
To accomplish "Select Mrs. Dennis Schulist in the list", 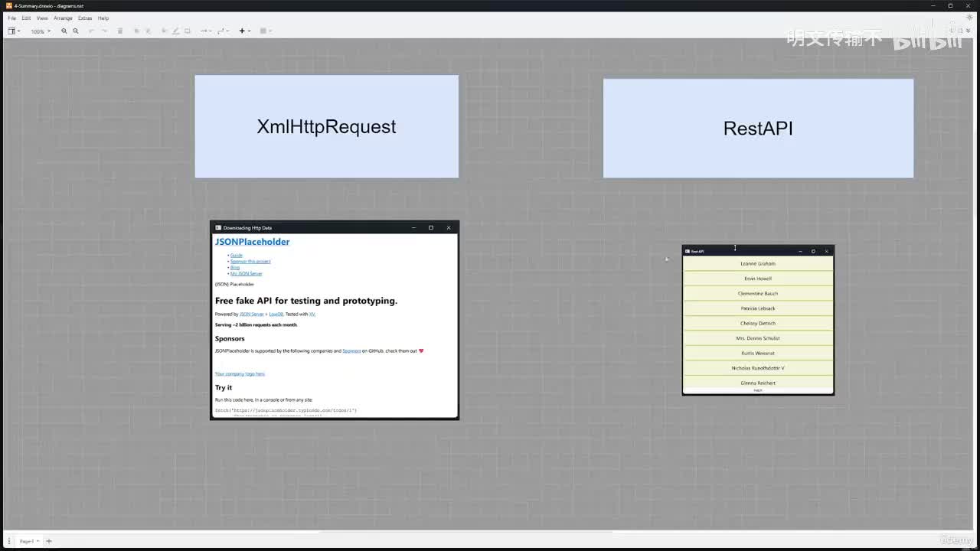I will [x=758, y=338].
